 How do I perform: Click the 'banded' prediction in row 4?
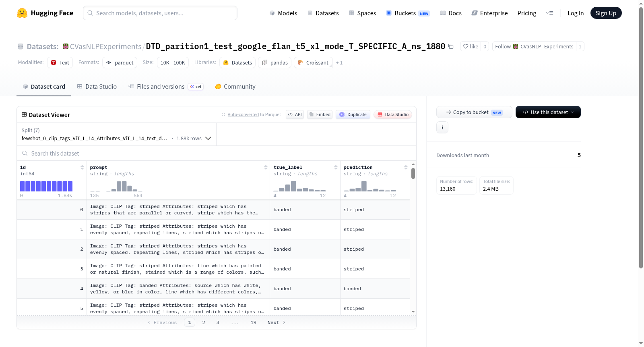352,289
